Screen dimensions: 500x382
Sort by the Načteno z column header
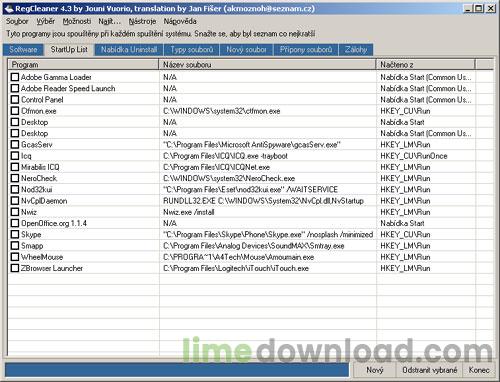point(426,64)
